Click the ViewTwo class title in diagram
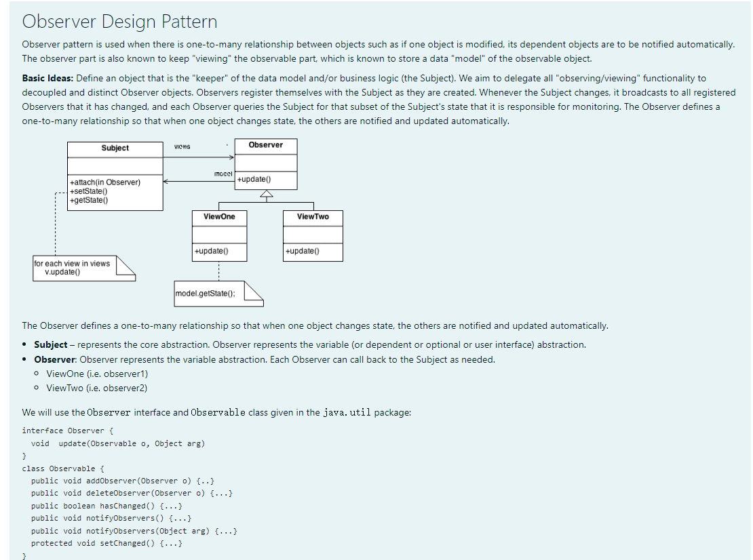Image resolution: width=753 pixels, height=560 pixels. [313, 216]
